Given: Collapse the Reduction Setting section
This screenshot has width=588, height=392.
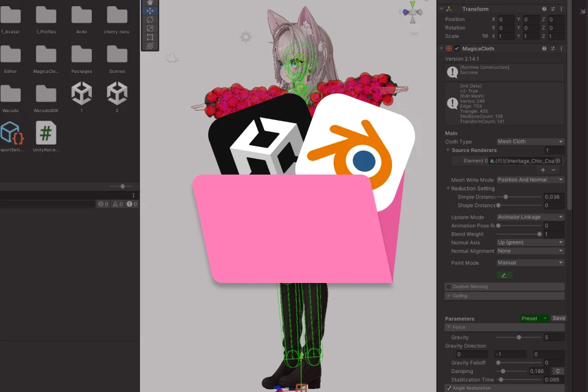Looking at the screenshot, I should click(448, 188).
